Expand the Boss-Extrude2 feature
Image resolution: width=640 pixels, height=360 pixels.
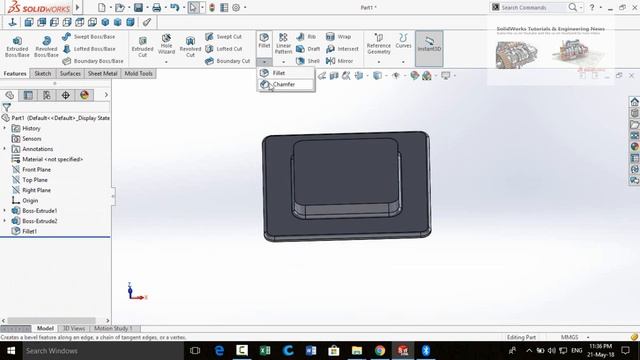pyautogui.click(x=4, y=221)
